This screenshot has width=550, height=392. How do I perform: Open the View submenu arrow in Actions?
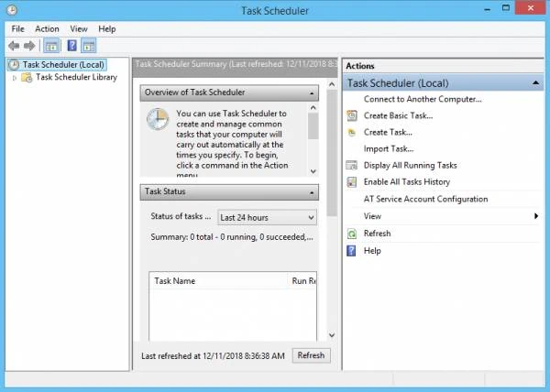click(536, 216)
